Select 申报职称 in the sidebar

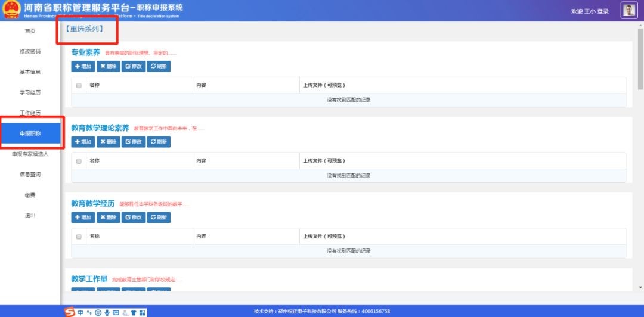[x=30, y=133]
